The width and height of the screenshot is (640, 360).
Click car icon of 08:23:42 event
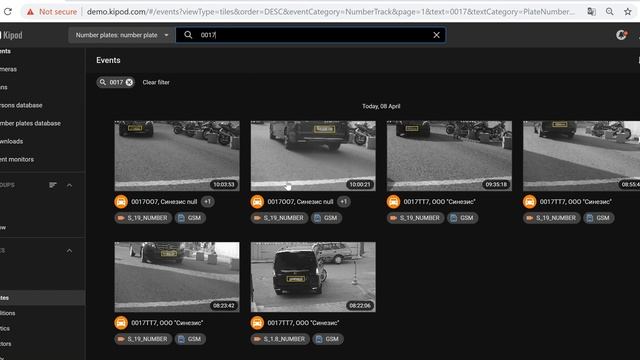coord(121,323)
